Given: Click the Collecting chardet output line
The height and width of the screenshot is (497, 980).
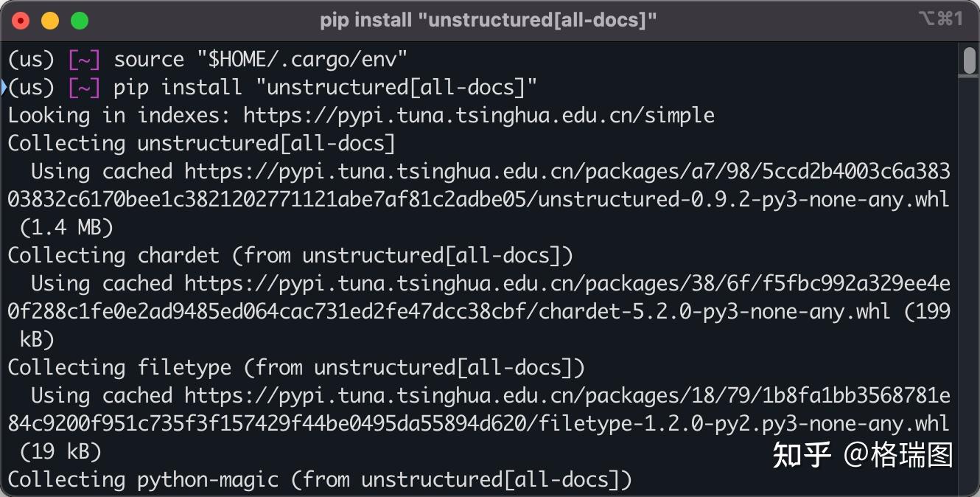Looking at the screenshot, I should pos(290,256).
